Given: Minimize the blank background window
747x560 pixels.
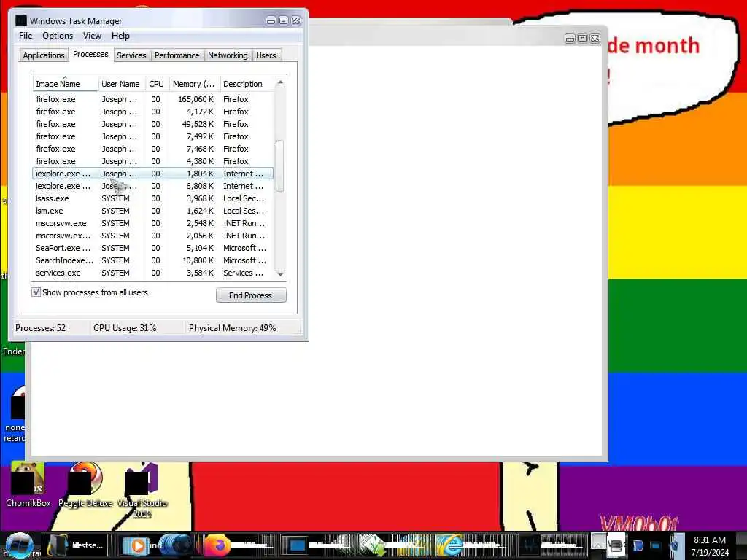Looking at the screenshot, I should click(x=570, y=38).
